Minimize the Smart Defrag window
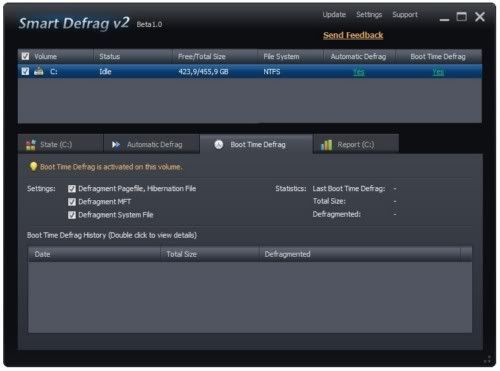 (444, 19)
